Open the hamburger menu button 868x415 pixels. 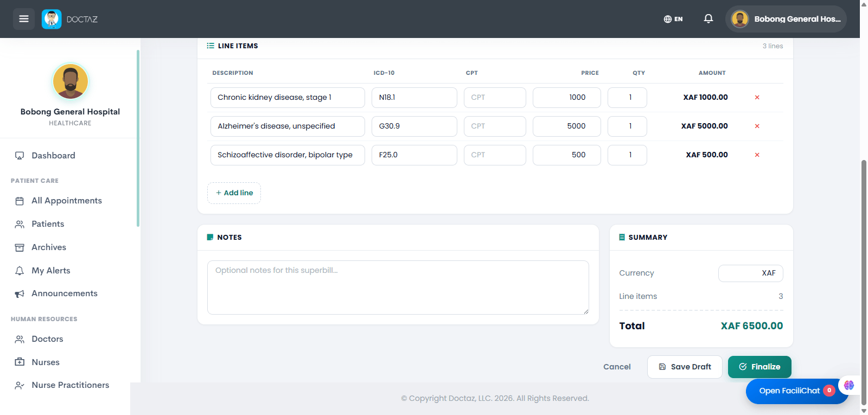click(x=24, y=19)
